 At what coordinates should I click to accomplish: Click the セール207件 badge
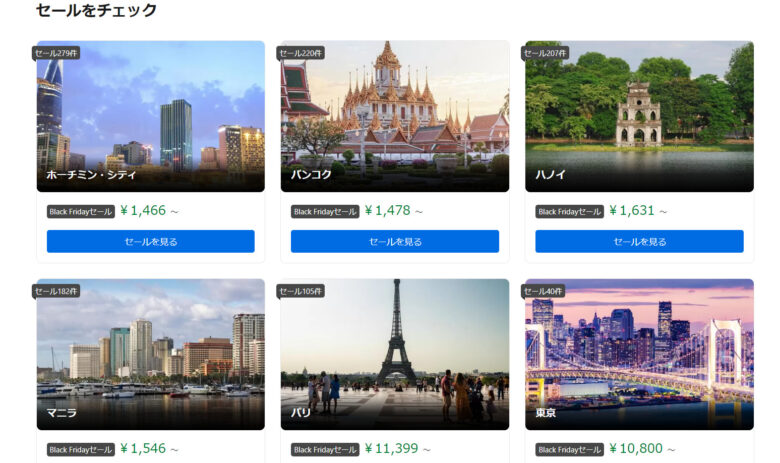[545, 53]
